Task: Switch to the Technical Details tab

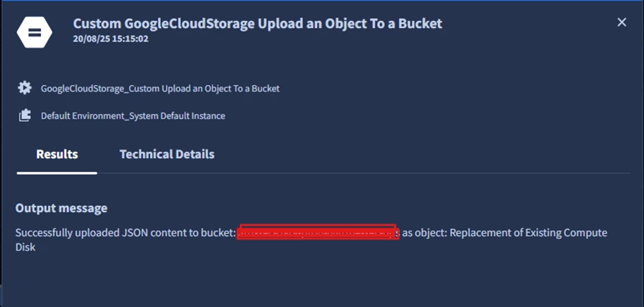Action: tap(167, 154)
